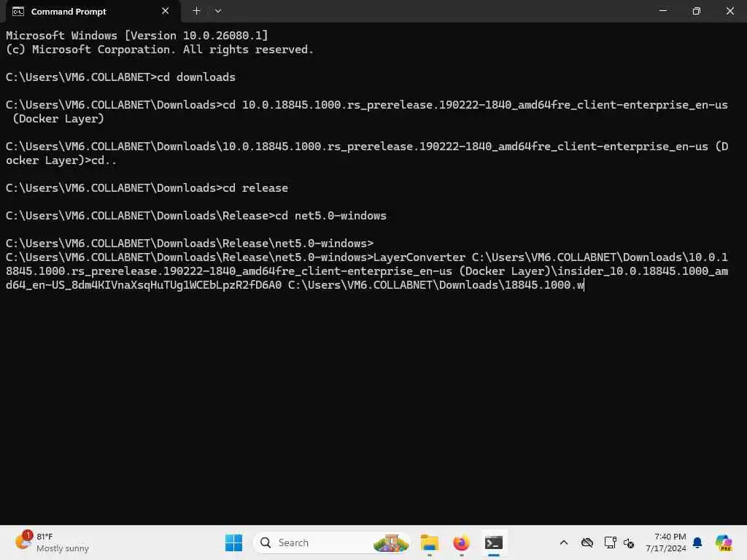Screen dimensions: 747x560
Task: Close the Command Prompt tab
Action: pos(166,11)
